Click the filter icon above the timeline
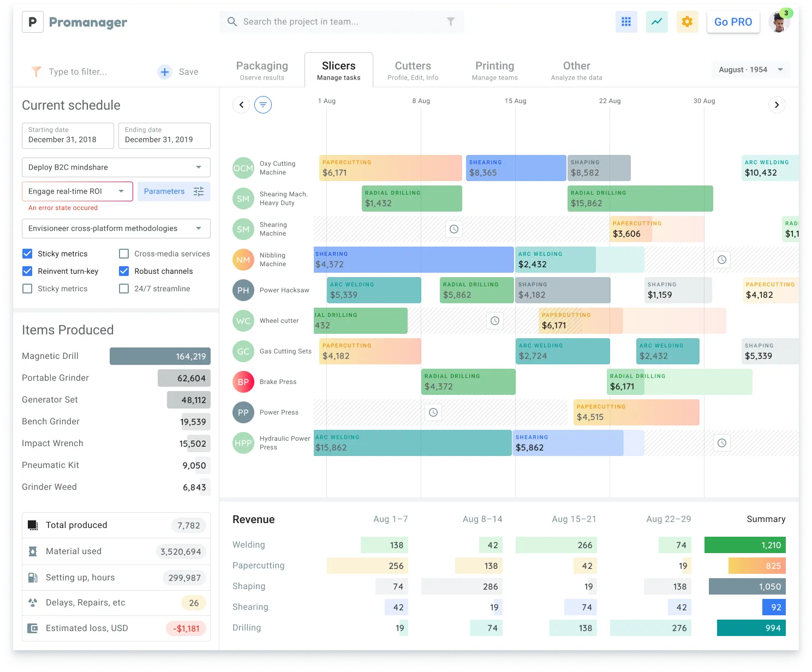This screenshot has width=812, height=672. (264, 104)
